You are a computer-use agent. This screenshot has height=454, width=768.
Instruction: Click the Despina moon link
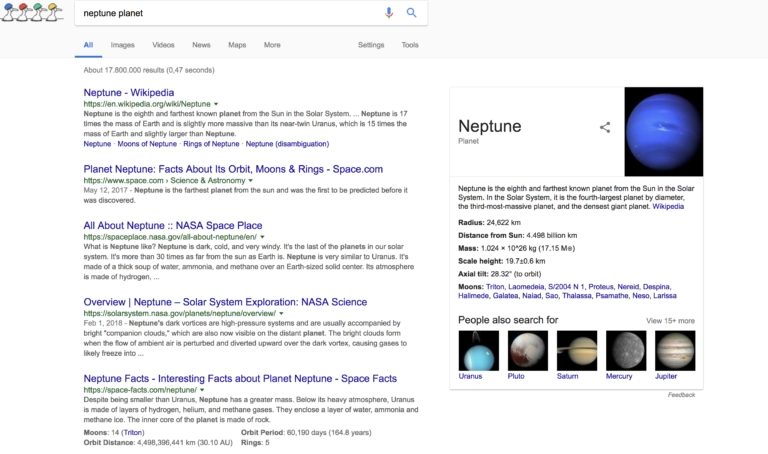656,287
